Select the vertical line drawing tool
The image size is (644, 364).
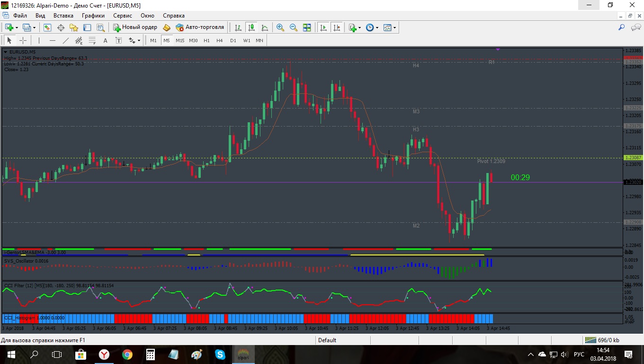pyautogui.click(x=39, y=40)
